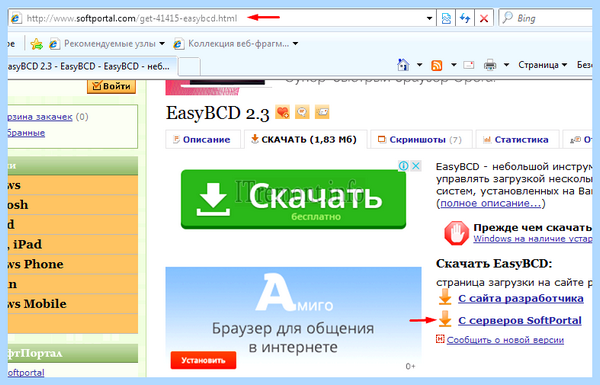Click the Amigo browser ad banner
600x385 pixels.
tap(293, 321)
